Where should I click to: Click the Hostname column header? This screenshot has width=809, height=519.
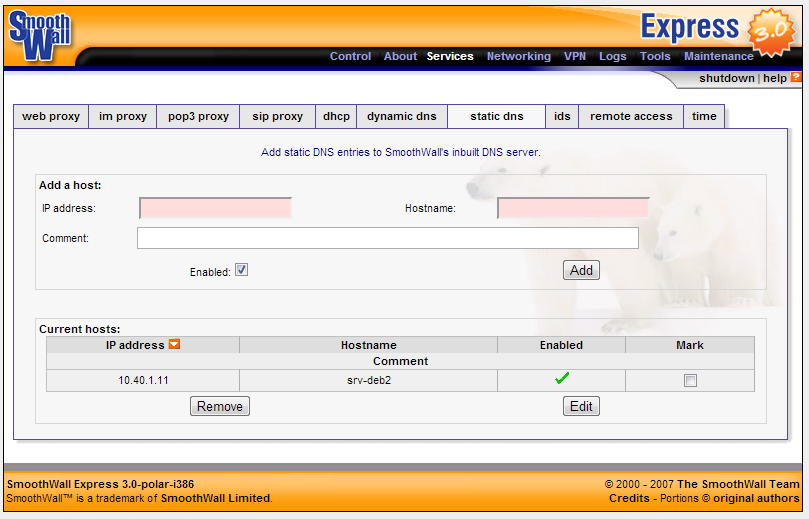[368, 345]
